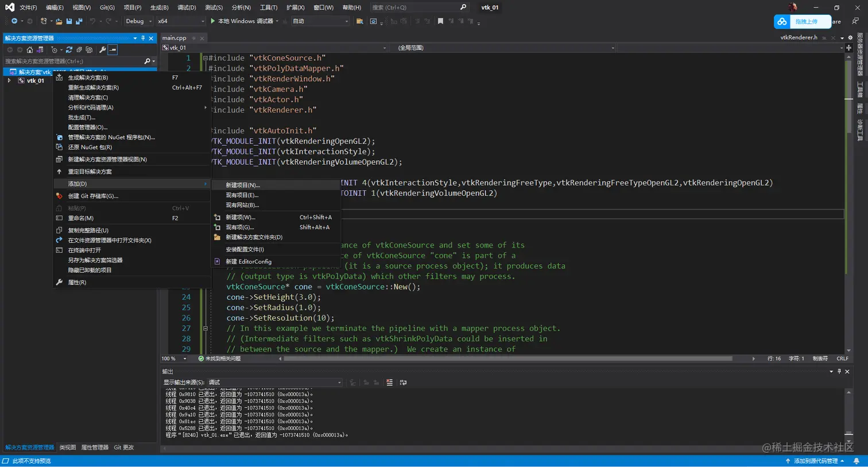Toggle the preview selected items button
Viewport: 868px width, 467px height.
(x=113, y=50)
